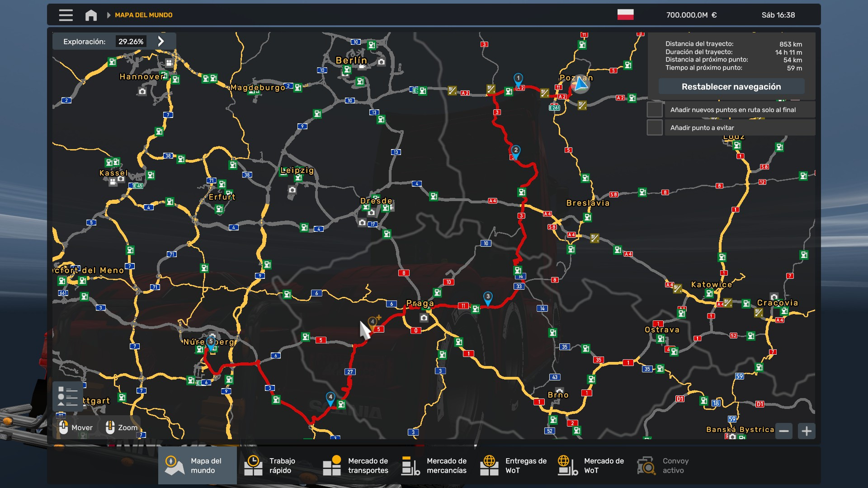The image size is (868, 488).
Task: Click the Dresde city label
Action: (376, 201)
